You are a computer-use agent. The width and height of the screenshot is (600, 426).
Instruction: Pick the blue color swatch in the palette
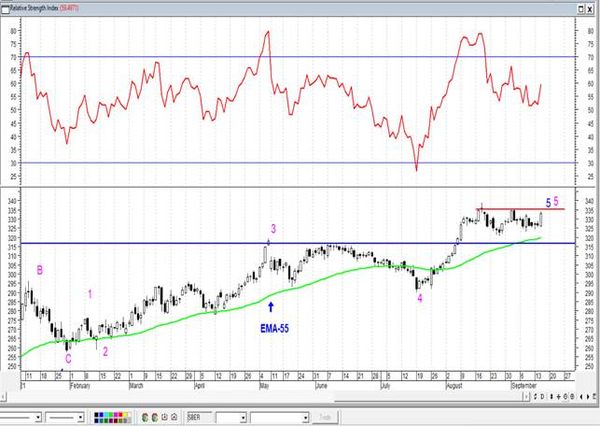coord(101,415)
